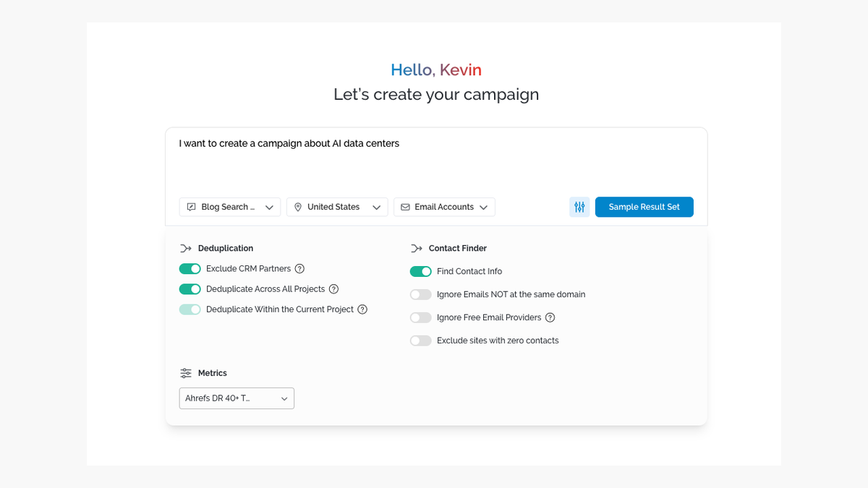Click help icon beside Deduplicate Across All Projects

click(x=333, y=289)
